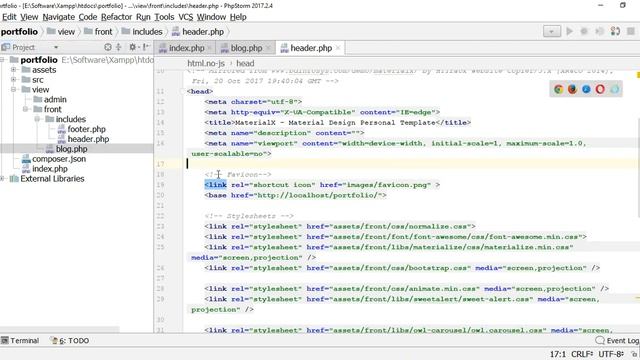Change UTF-8 file encoding in status bar
640x360 pixels.
click(611, 354)
